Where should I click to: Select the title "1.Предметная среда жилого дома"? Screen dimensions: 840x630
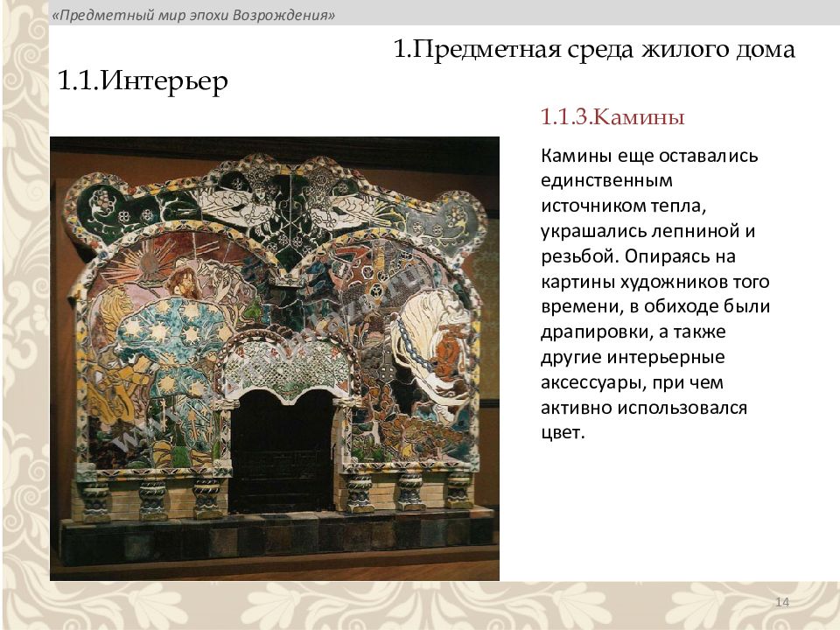coord(594,49)
